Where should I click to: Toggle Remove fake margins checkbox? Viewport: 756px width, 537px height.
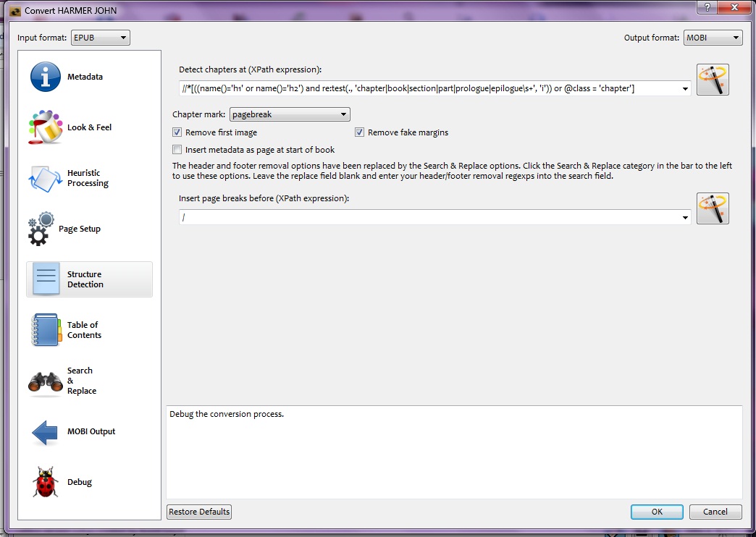(x=359, y=132)
